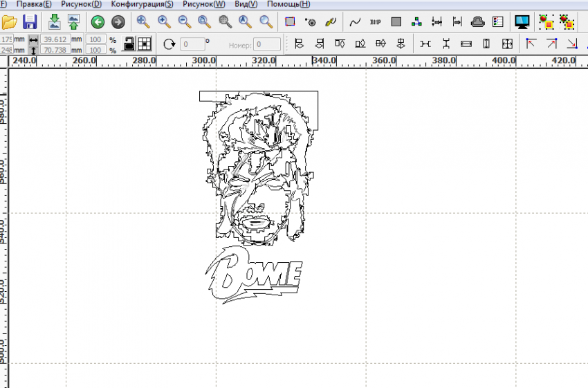Open the checklist settings icon
Image resolution: width=588 pixels, height=388 pixels.
click(498, 22)
